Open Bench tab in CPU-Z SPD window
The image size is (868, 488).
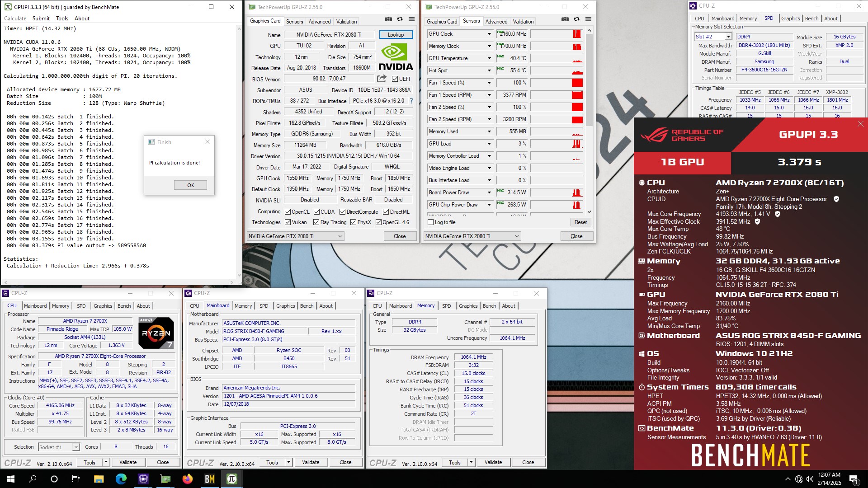click(x=811, y=19)
